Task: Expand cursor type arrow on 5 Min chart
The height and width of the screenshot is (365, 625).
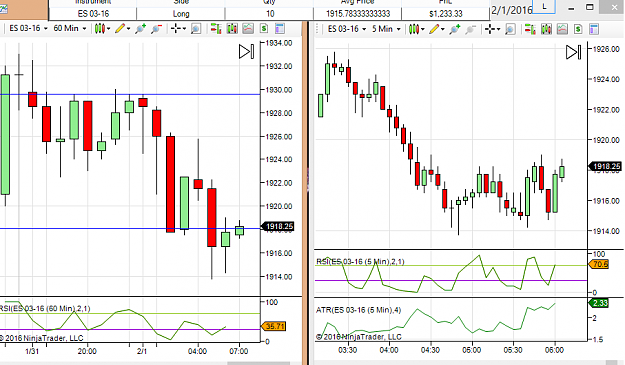Action: pyautogui.click(x=498, y=29)
